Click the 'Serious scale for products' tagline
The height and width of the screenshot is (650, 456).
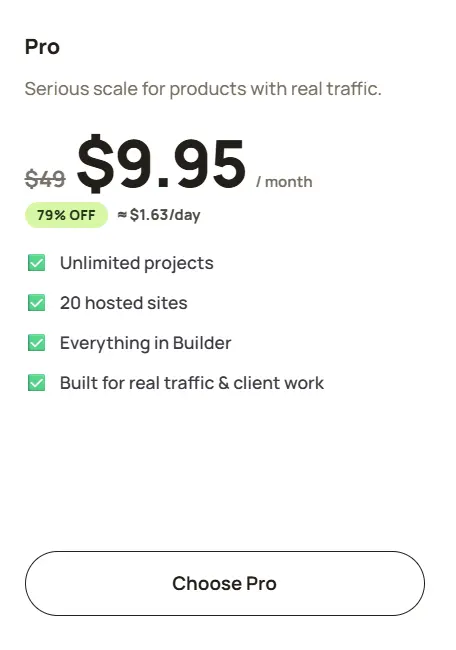[x=203, y=89]
